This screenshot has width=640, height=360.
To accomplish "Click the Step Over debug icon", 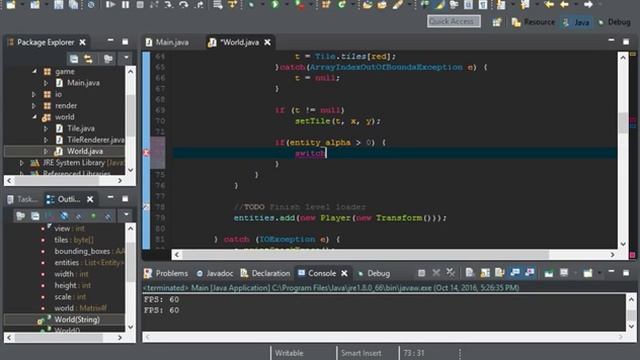I will [x=184, y=4].
